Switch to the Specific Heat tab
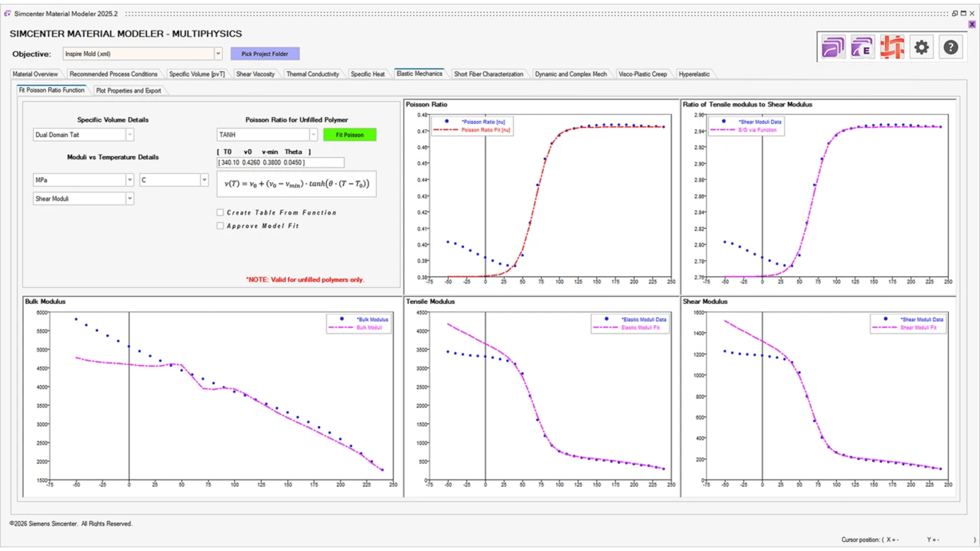The width and height of the screenshot is (980, 551). 367,74
